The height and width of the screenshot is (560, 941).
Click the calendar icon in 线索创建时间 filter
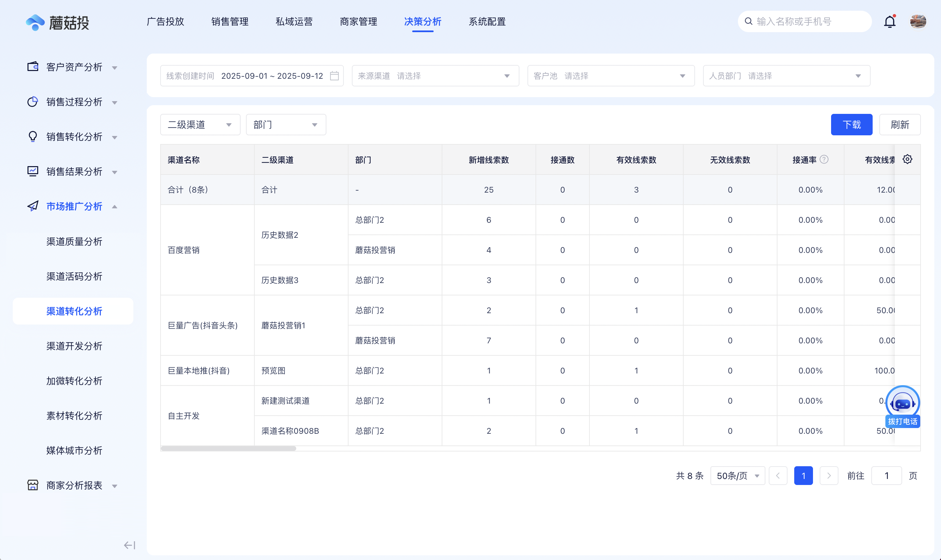click(x=334, y=75)
